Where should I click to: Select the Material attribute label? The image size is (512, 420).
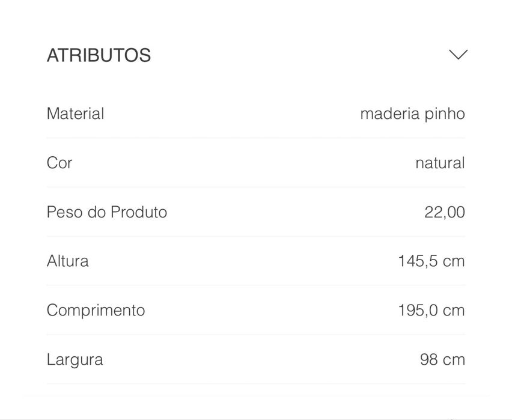tap(75, 114)
